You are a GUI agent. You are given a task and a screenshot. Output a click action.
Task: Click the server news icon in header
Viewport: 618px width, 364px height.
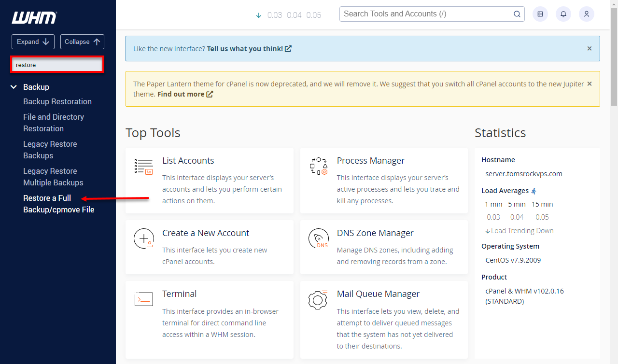click(x=540, y=14)
